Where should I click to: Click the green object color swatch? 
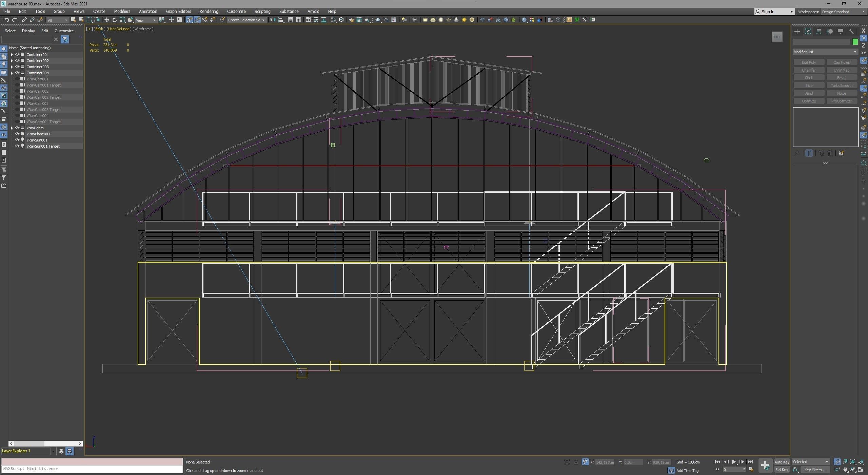(855, 42)
